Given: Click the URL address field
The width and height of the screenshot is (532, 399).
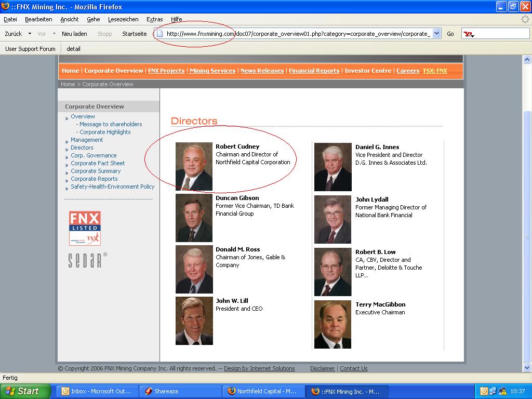Looking at the screenshot, I should point(298,34).
